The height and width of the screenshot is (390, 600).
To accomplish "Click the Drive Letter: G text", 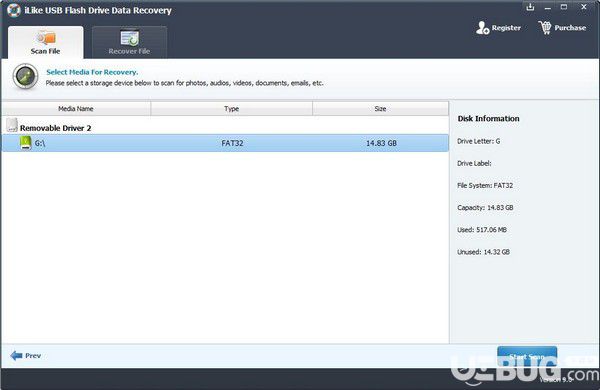I will point(479,141).
